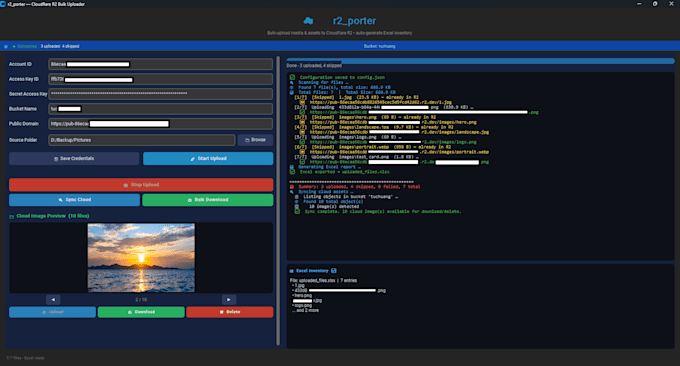
Task: Click the red Delete button below preview
Action: pyautogui.click(x=230, y=312)
